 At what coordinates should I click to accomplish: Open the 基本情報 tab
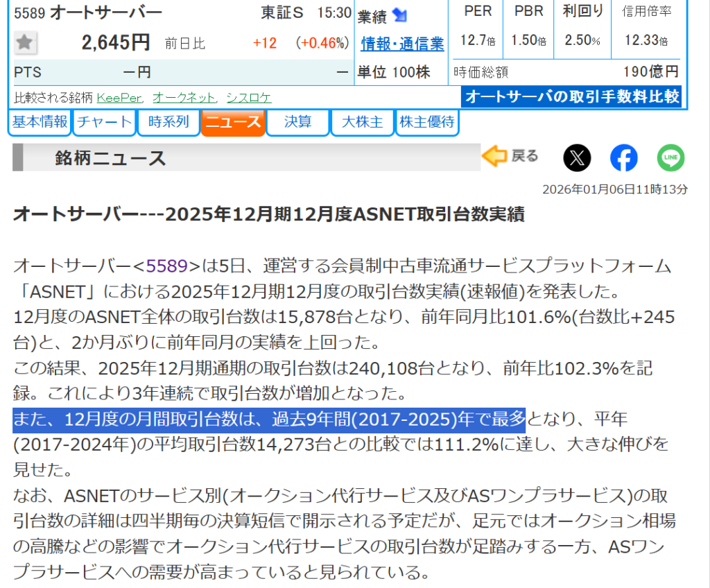point(40,123)
